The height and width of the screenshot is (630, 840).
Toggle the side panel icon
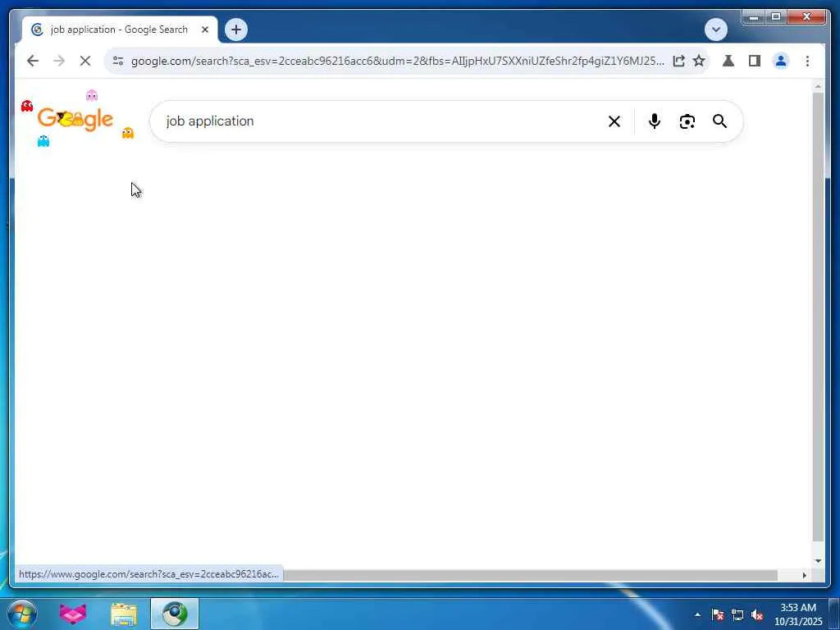coord(755,61)
